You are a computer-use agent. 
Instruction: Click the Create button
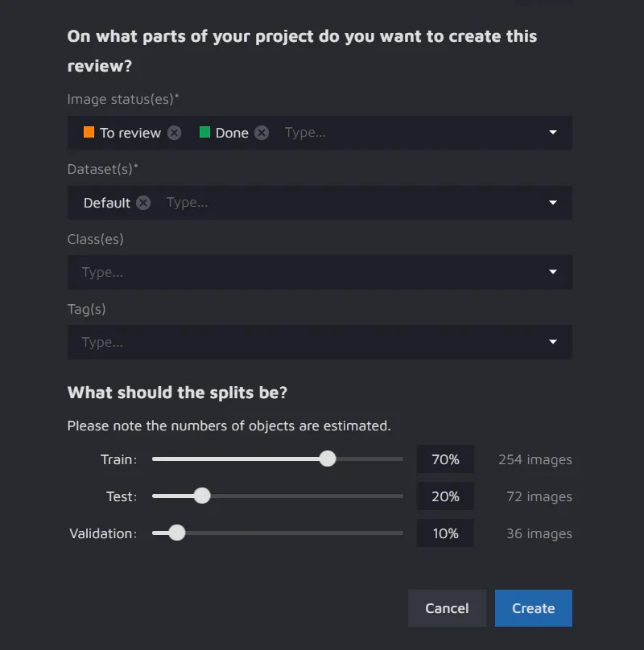click(533, 608)
